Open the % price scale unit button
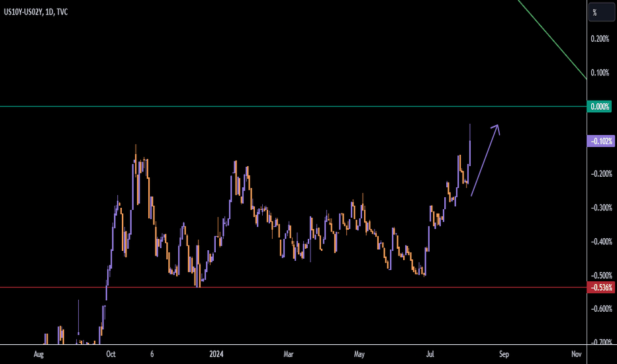Screen dimensions: 617x364 pyautogui.click(x=601, y=13)
